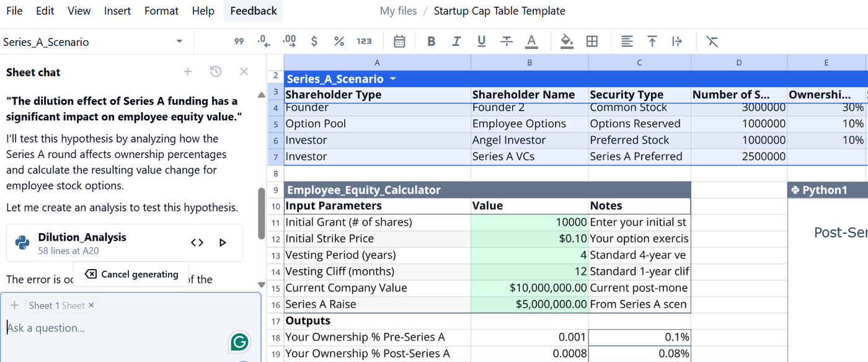Toggle strikethrough formatting

point(507,42)
